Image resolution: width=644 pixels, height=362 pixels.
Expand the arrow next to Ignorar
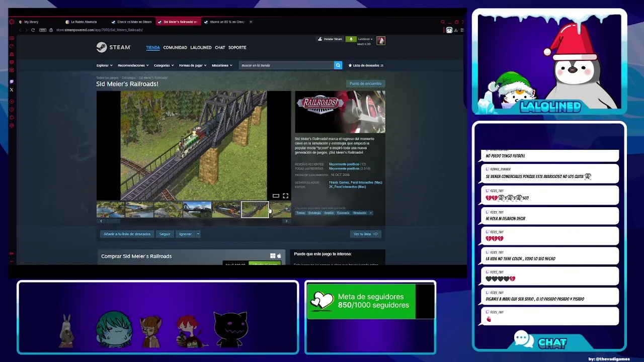coord(198,234)
